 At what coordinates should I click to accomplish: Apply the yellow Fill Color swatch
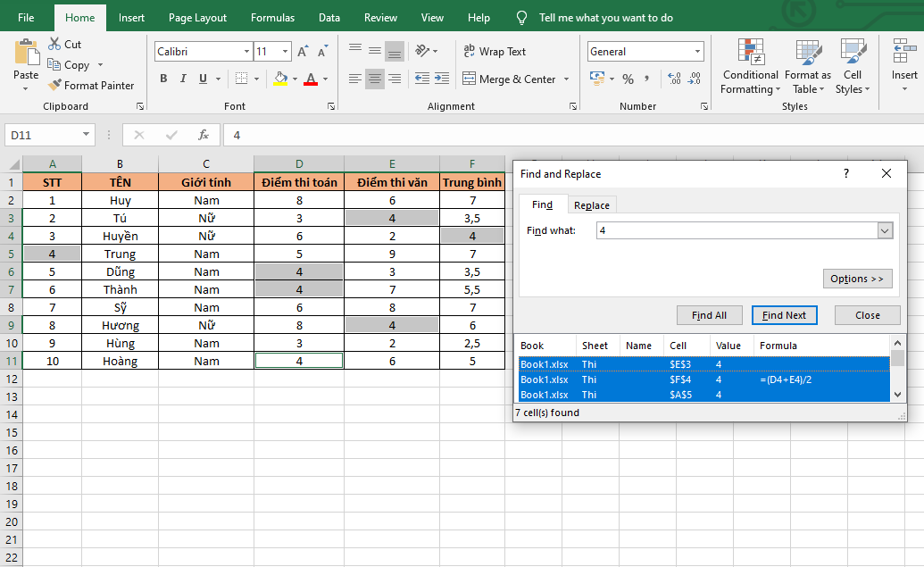pos(281,79)
